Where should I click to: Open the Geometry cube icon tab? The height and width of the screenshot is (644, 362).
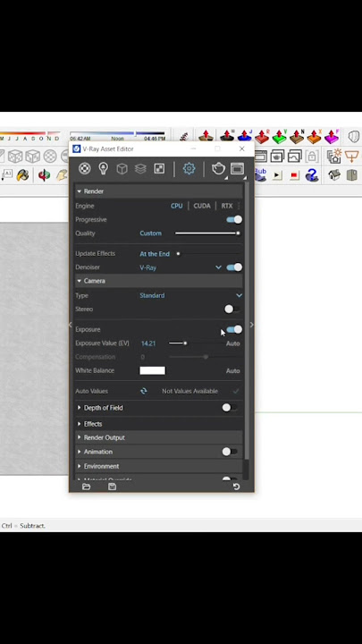coord(122,169)
